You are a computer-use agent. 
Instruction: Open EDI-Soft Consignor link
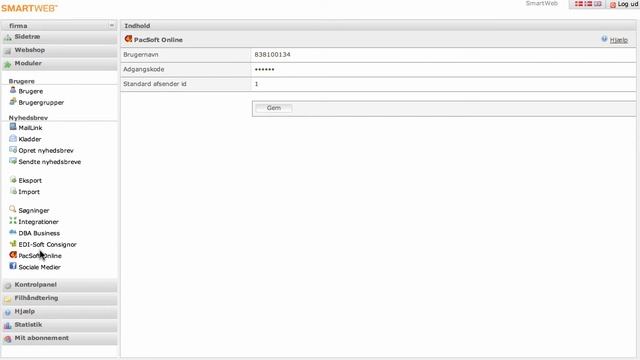tap(47, 244)
